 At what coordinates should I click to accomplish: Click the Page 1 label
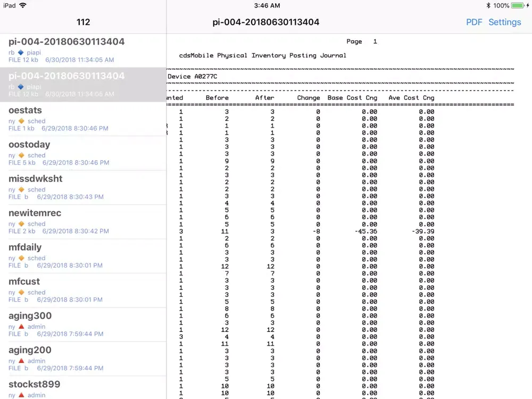point(362,41)
